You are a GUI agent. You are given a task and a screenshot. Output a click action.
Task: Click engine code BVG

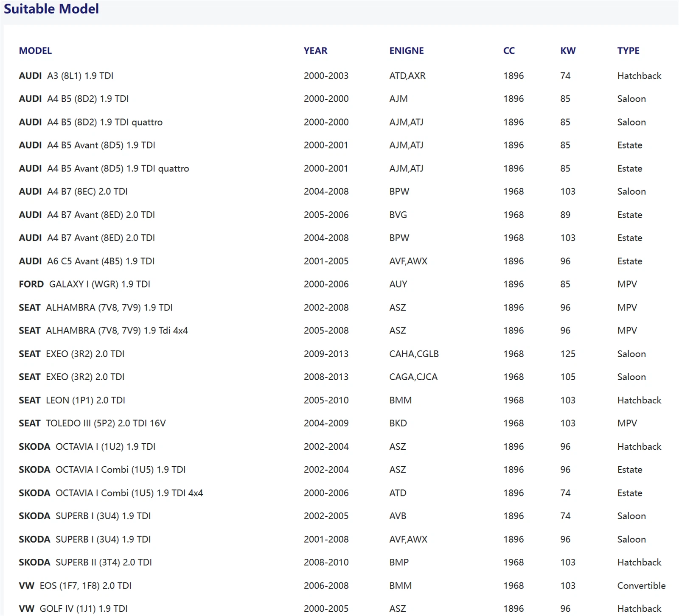398,215
